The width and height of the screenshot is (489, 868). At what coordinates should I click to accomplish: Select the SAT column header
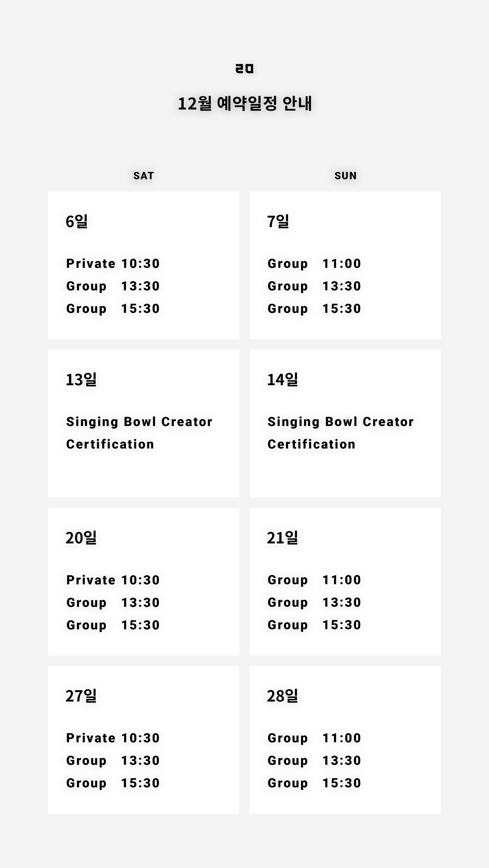[x=144, y=176]
